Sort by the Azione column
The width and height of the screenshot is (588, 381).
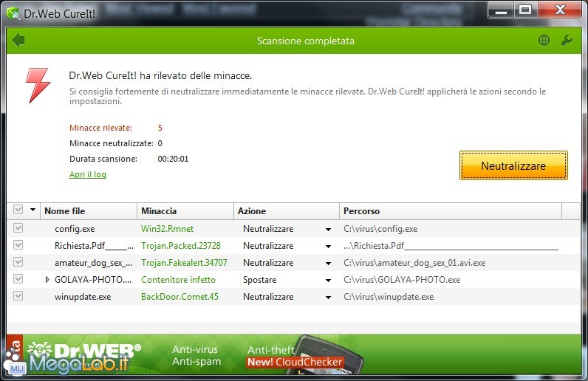(x=287, y=211)
